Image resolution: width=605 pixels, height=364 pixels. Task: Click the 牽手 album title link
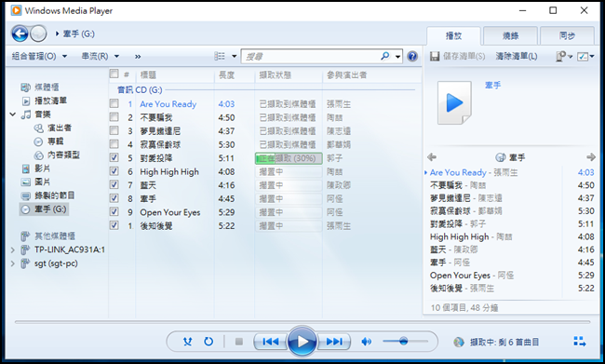coord(492,85)
